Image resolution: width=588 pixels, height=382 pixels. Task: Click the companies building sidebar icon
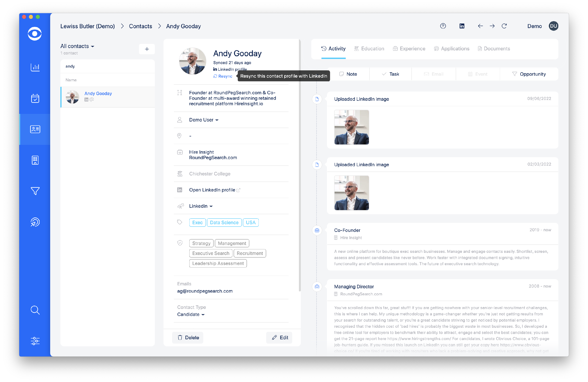(x=35, y=160)
